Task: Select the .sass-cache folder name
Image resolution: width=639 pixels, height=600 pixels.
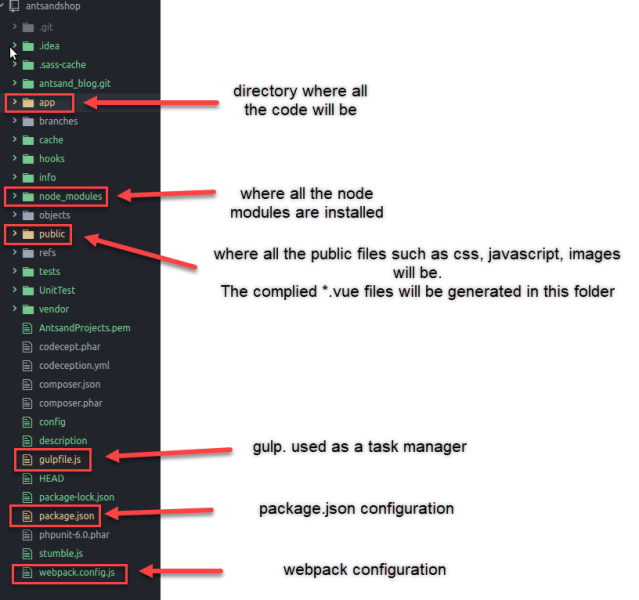Action: click(62, 65)
